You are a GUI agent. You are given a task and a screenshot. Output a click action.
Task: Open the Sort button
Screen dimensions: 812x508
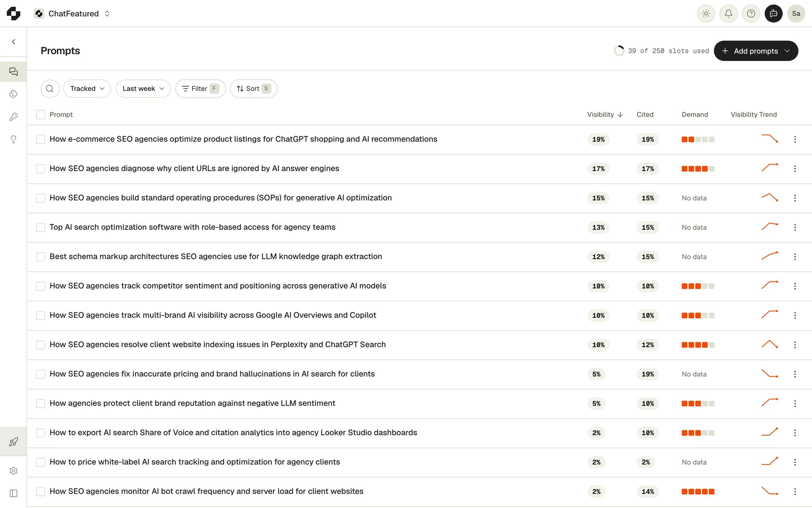(x=254, y=88)
